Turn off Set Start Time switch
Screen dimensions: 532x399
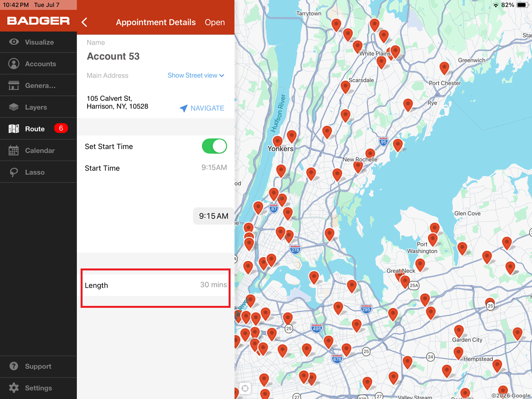[214, 146]
